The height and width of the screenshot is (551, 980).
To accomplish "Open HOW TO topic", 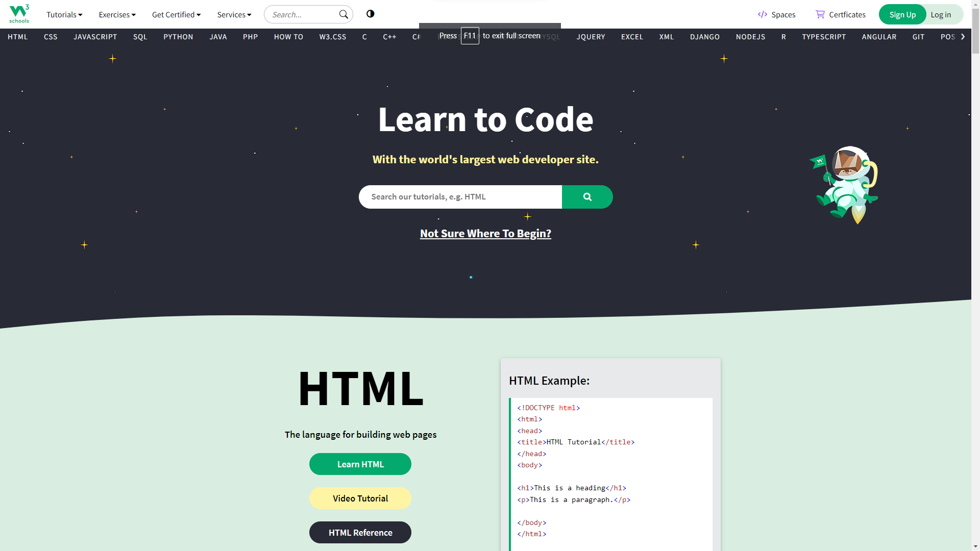I will point(288,37).
